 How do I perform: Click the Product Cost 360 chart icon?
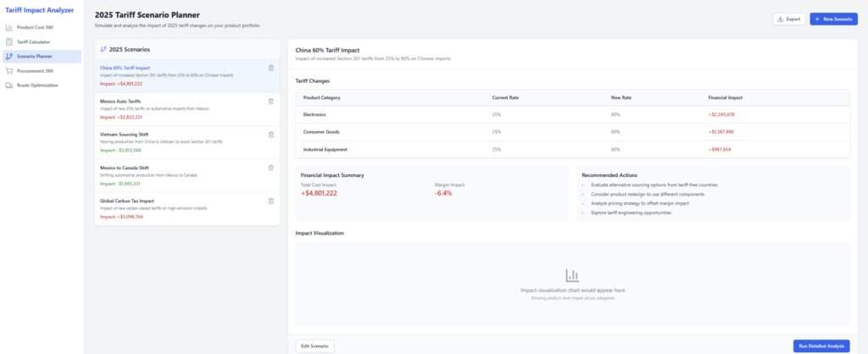[x=9, y=27]
